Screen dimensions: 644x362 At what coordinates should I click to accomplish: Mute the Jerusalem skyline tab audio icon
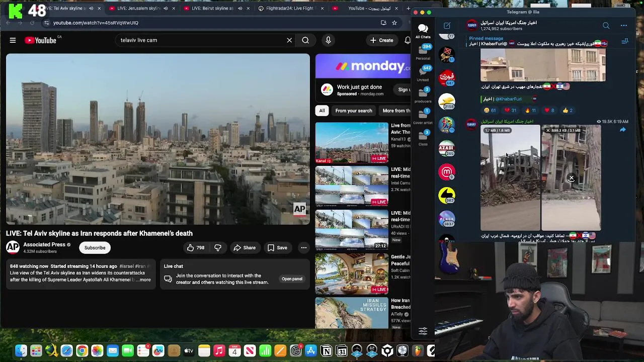pyautogui.click(x=166, y=8)
